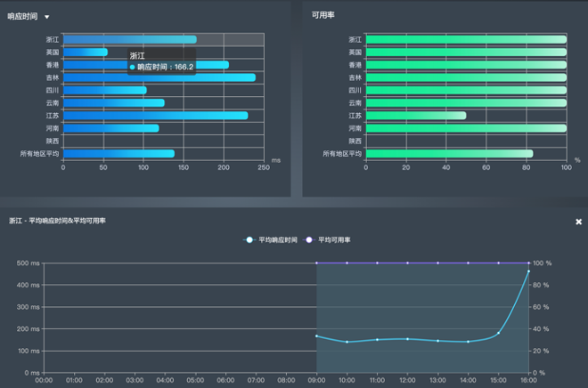Click the 15:00 response time data point
588x388 pixels.
click(x=498, y=333)
